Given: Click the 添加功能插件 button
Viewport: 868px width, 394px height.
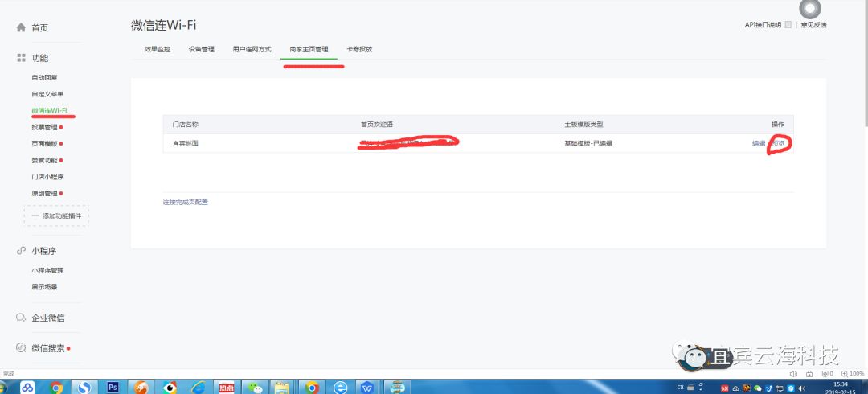Looking at the screenshot, I should pyautogui.click(x=56, y=215).
